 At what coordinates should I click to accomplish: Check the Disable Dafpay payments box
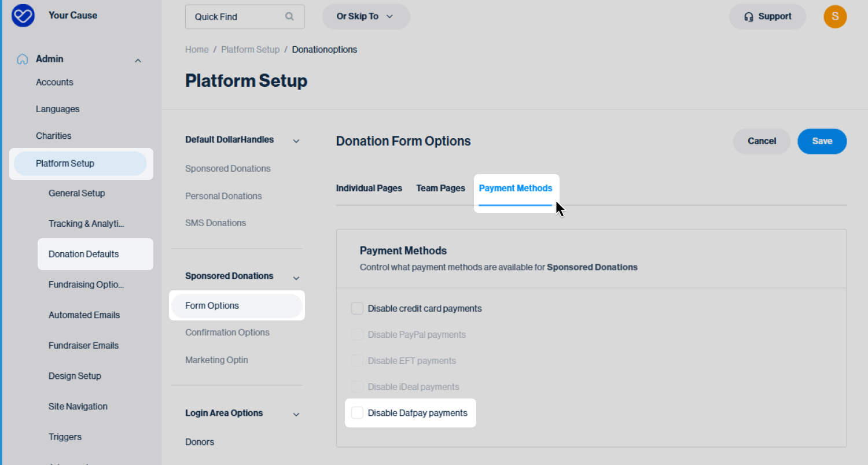357,413
